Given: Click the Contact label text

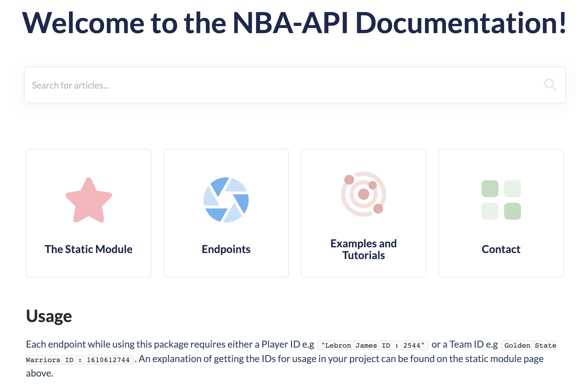Looking at the screenshot, I should coord(501,249).
